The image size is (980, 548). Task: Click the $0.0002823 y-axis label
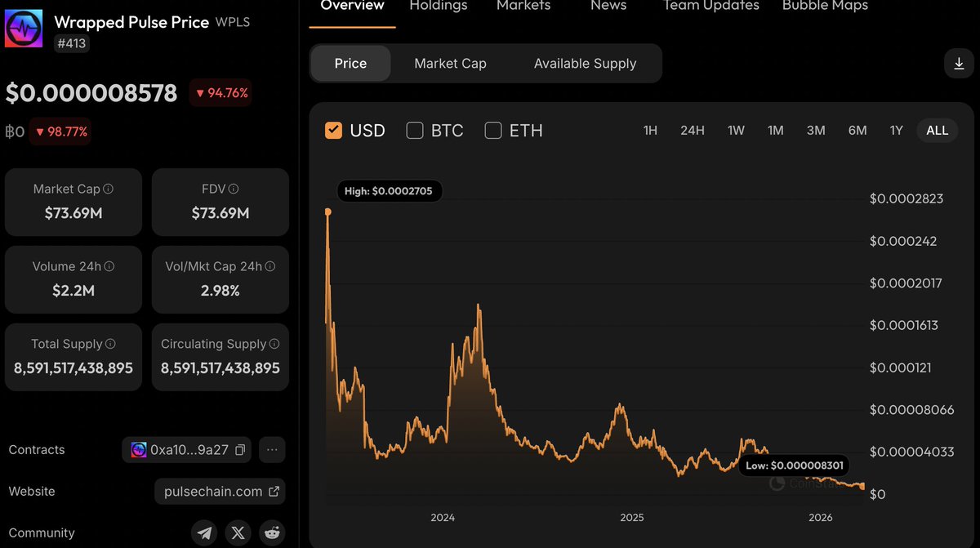point(906,199)
